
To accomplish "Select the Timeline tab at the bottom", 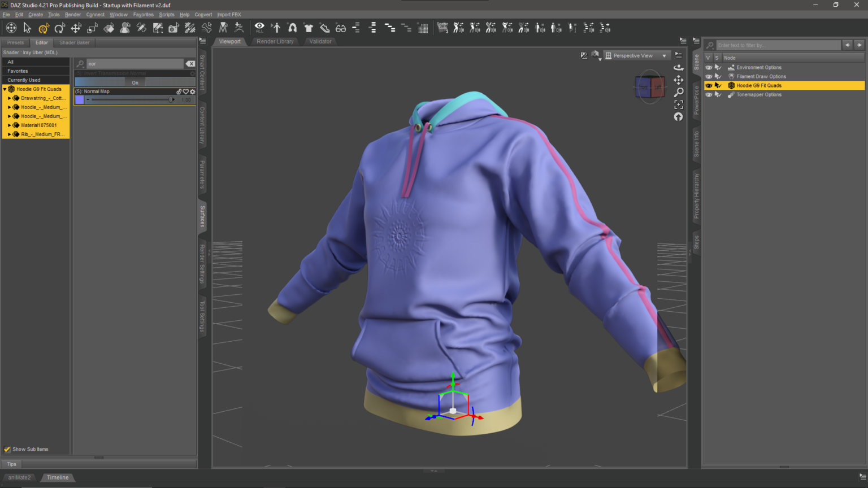I will [x=57, y=477].
